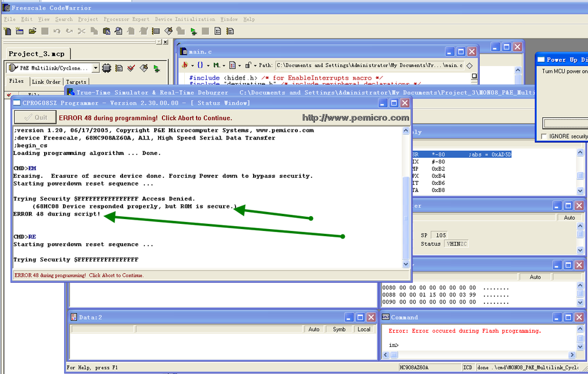Click the chip icon in the project panel
Screen dimensions: 588x374
pyautogui.click(x=107, y=68)
